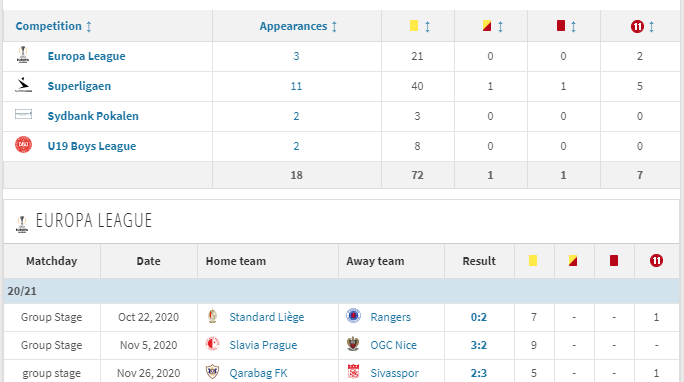Sort by penalties column arrow

tap(651, 27)
